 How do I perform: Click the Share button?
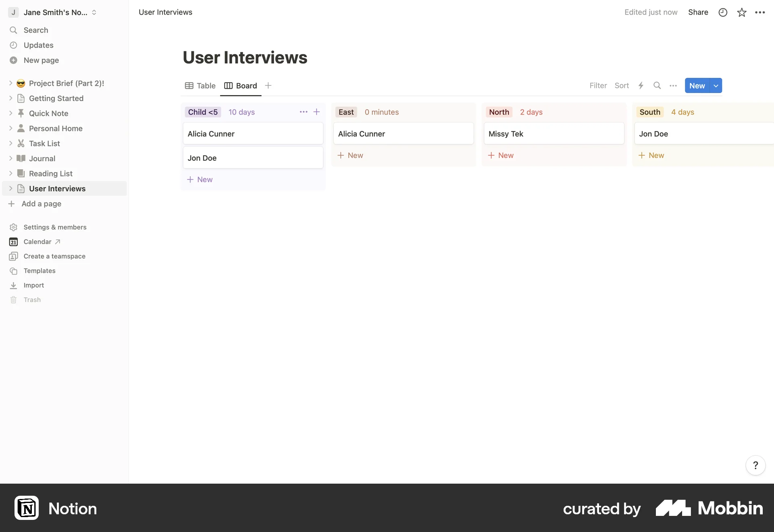tap(698, 12)
